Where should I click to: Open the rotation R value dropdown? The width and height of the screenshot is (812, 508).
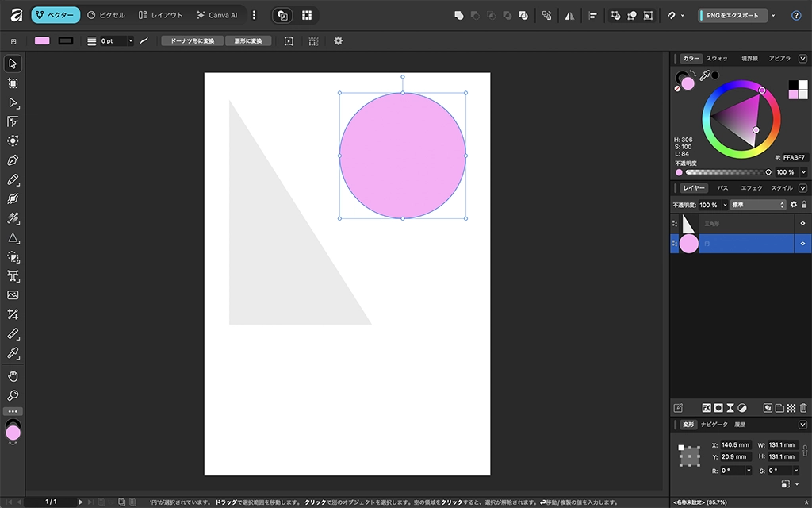click(x=748, y=471)
